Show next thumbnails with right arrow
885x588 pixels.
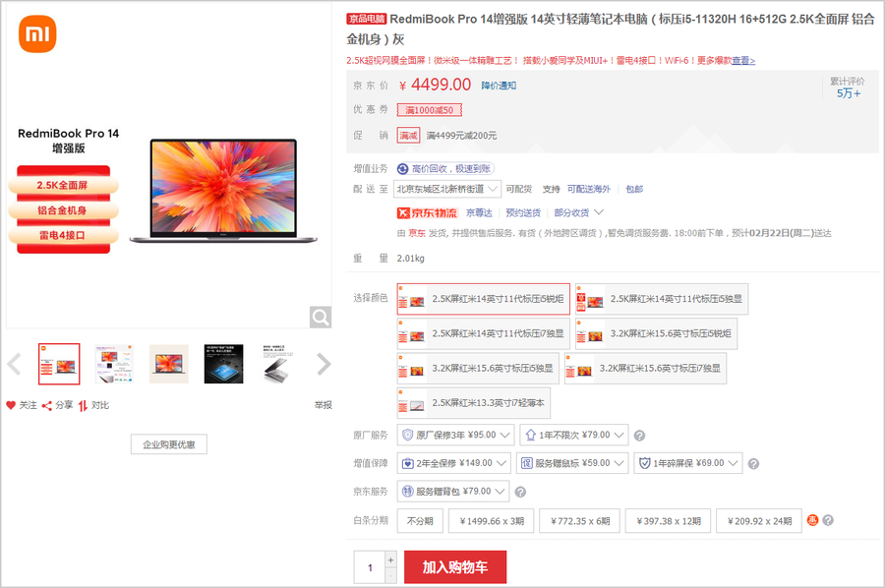coord(324,365)
